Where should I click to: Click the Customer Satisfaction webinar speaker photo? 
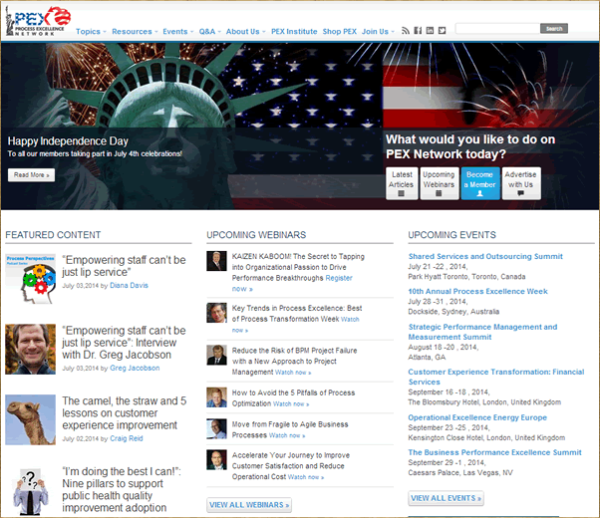click(x=217, y=460)
